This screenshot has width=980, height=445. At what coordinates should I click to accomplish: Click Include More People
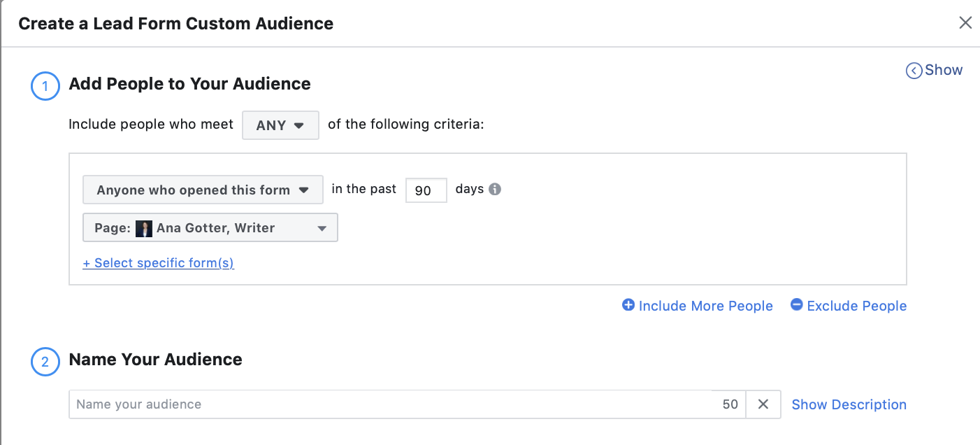coord(706,305)
